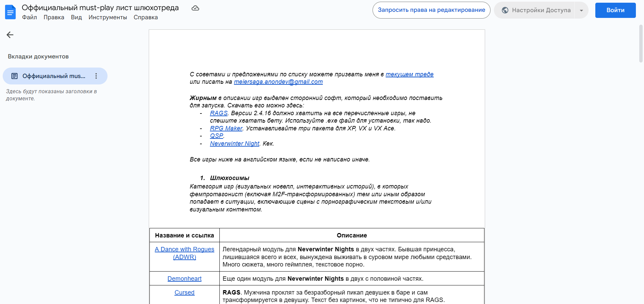Click the blue Войти button
Image resolution: width=644 pixels, height=304 pixels.
tap(615, 10)
